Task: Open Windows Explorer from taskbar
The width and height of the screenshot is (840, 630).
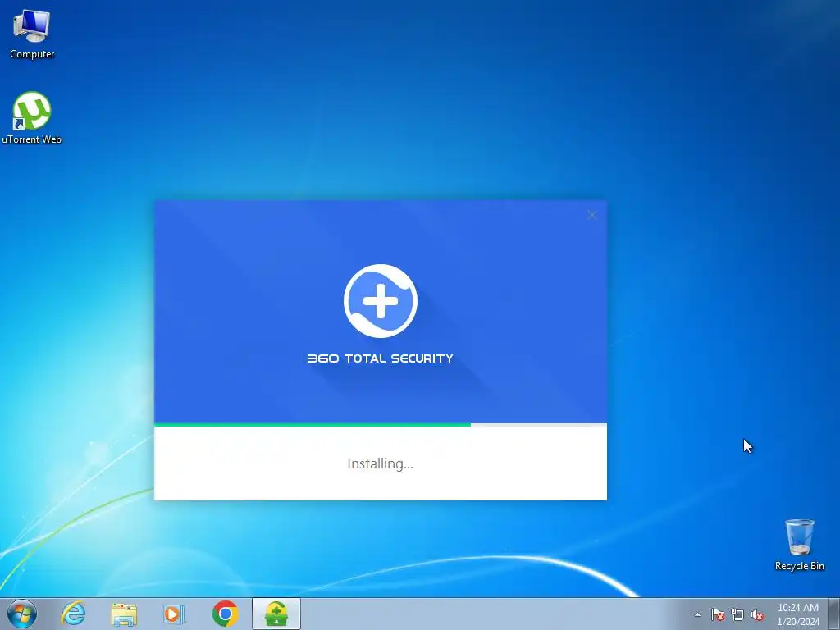Action: 124,614
